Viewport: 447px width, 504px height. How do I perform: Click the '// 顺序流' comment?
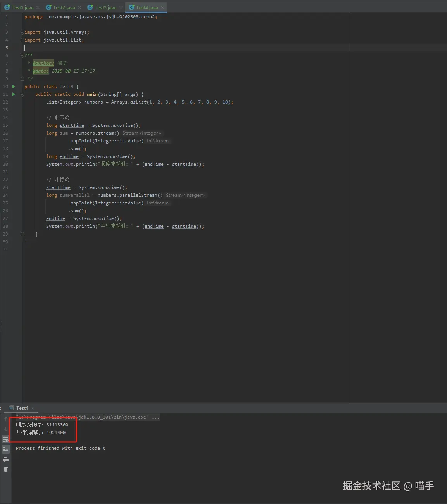(x=58, y=118)
